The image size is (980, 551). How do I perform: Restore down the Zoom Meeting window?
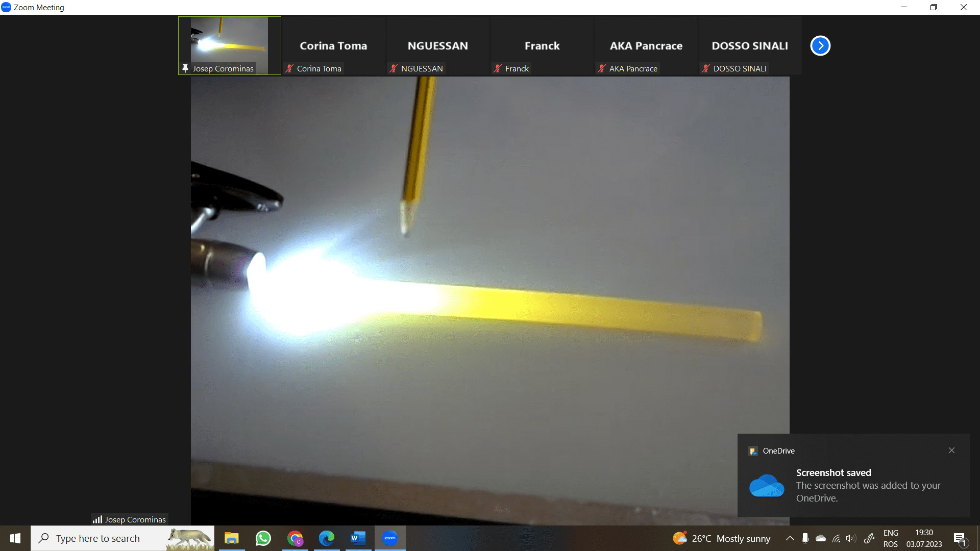[934, 7]
